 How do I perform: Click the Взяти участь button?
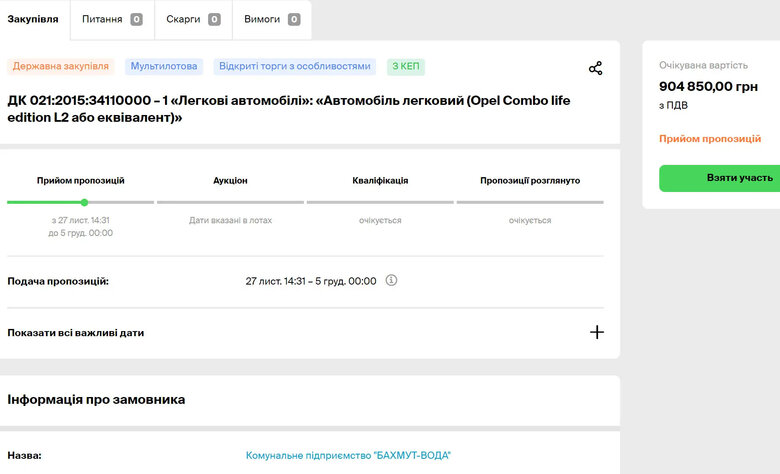[x=719, y=178]
